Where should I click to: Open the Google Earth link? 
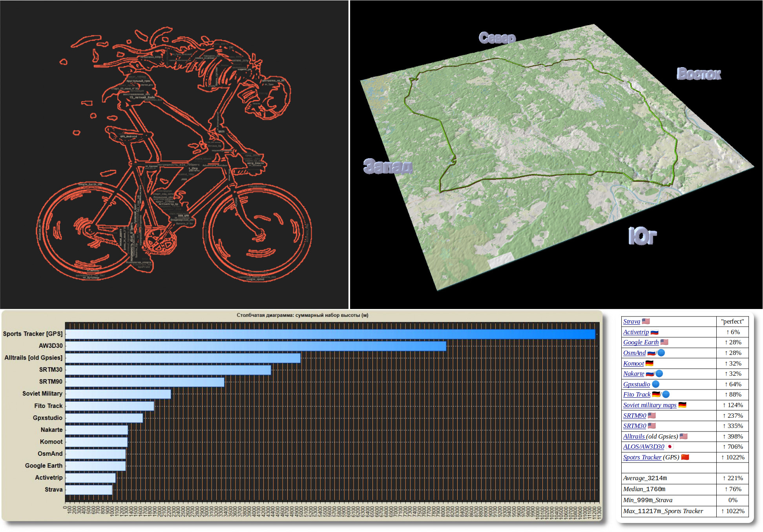pos(641,342)
